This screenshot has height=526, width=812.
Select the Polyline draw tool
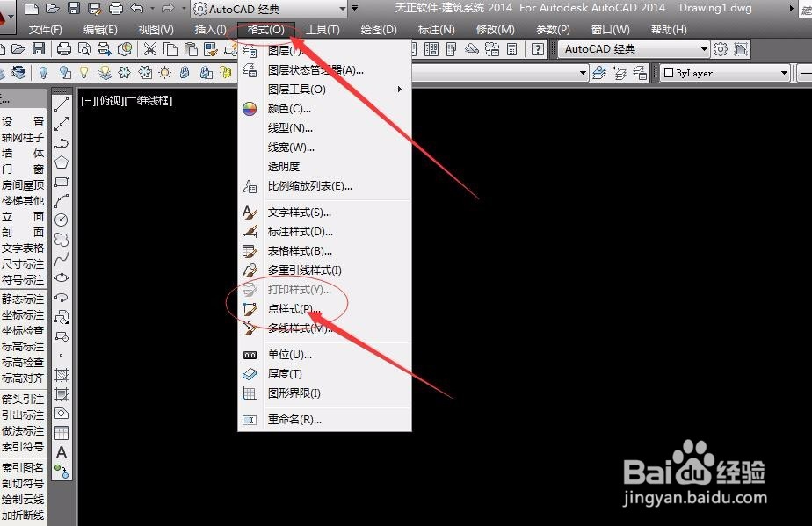[62, 143]
